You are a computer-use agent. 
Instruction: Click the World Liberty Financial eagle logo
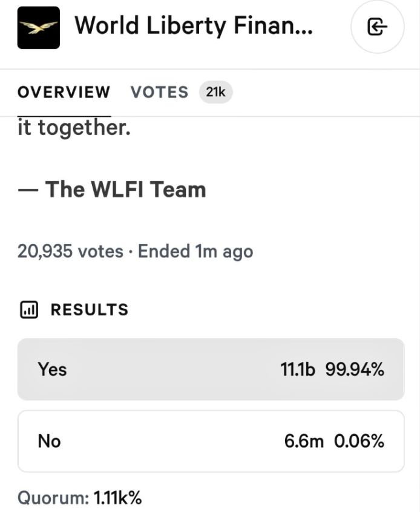pyautogui.click(x=38, y=27)
